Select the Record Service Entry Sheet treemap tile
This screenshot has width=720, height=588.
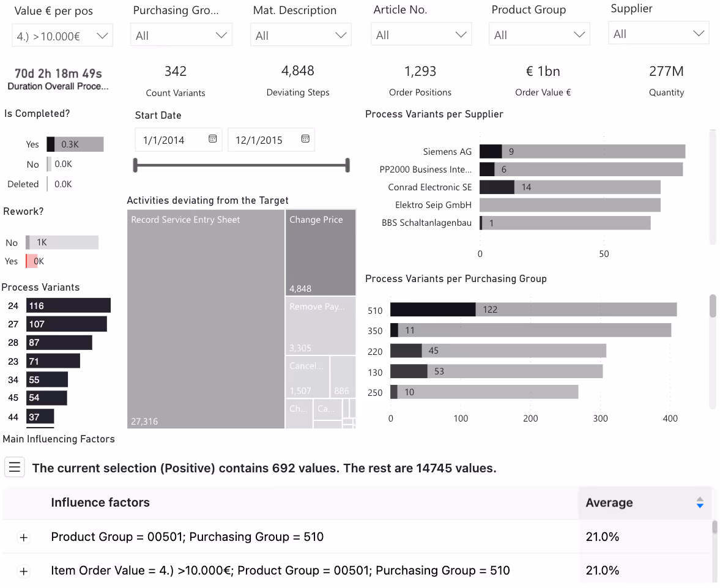(x=205, y=318)
